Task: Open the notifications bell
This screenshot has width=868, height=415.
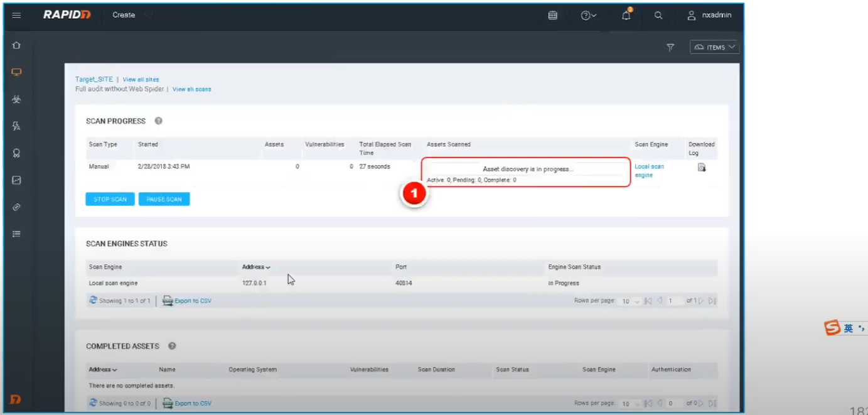Action: (x=626, y=14)
